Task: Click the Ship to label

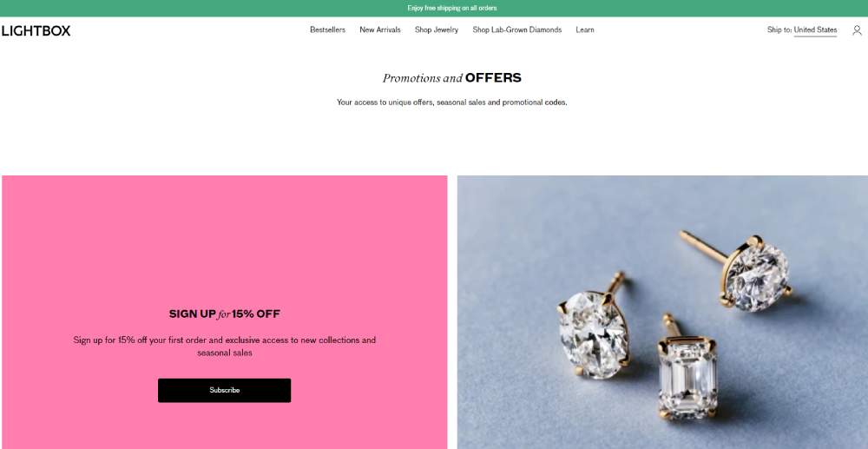Action: point(779,30)
